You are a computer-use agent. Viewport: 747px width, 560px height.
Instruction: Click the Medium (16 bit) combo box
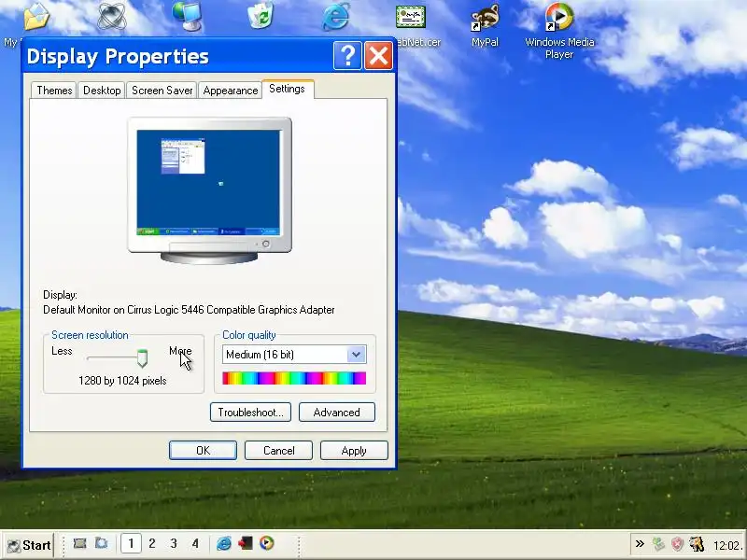294,355
